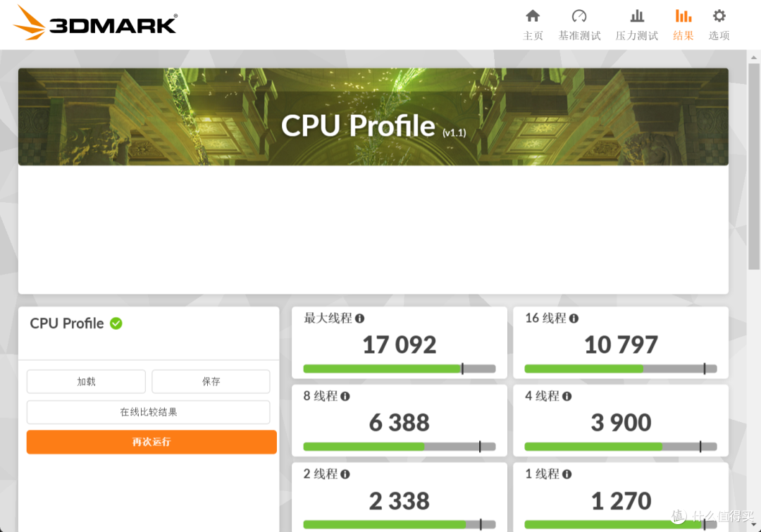Click the 4 线程 score progress bar
The image size is (761, 532).
(621, 447)
